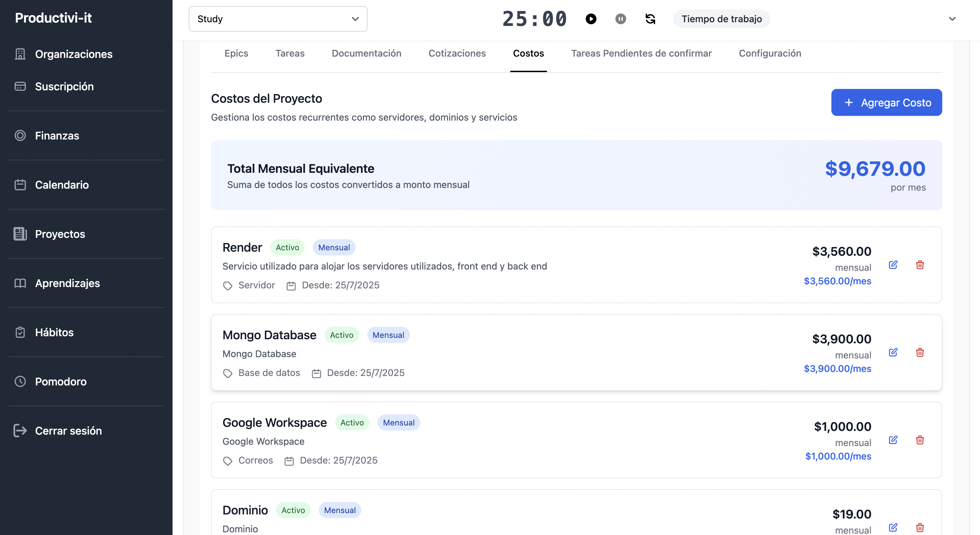This screenshot has height=535, width=980.
Task: Edit the Dominio cost entry
Action: coord(893,527)
